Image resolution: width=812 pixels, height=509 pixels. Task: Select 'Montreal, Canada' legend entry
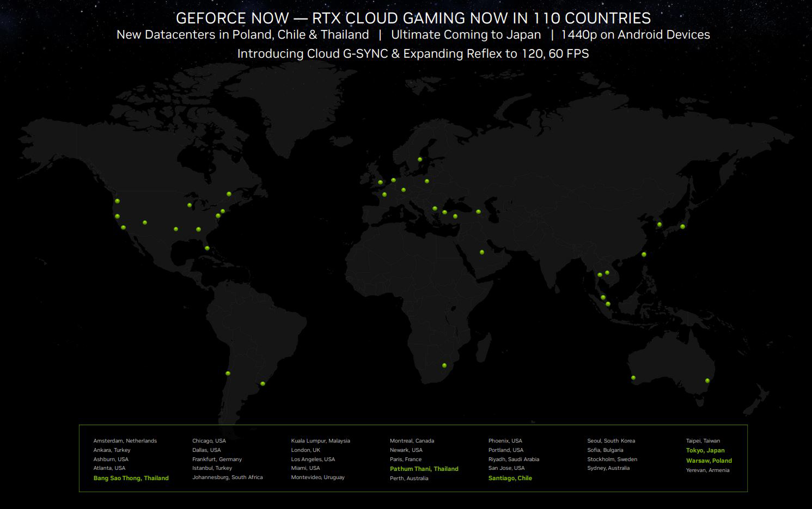412,441
